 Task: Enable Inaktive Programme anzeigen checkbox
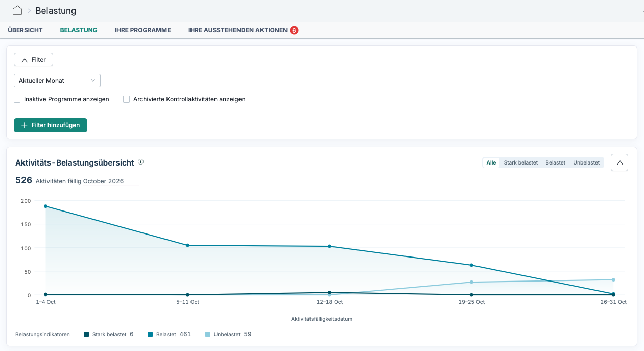17,99
